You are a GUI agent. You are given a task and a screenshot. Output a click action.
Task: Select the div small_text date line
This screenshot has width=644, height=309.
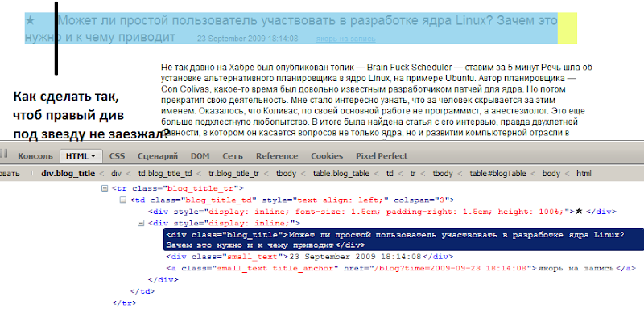pos(310,257)
